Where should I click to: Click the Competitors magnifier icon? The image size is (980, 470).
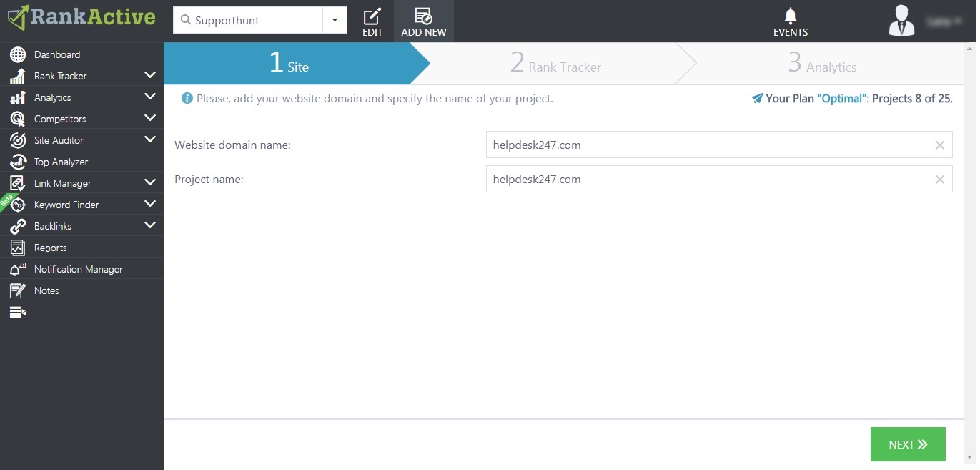(x=18, y=119)
